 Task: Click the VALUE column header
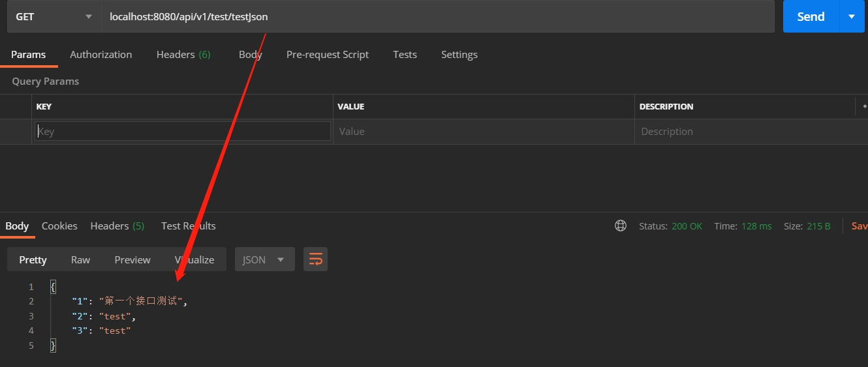tap(350, 106)
